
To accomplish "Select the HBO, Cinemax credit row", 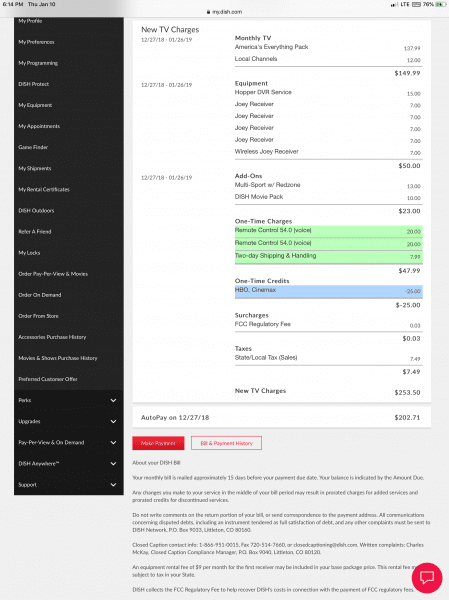I will click(328, 291).
